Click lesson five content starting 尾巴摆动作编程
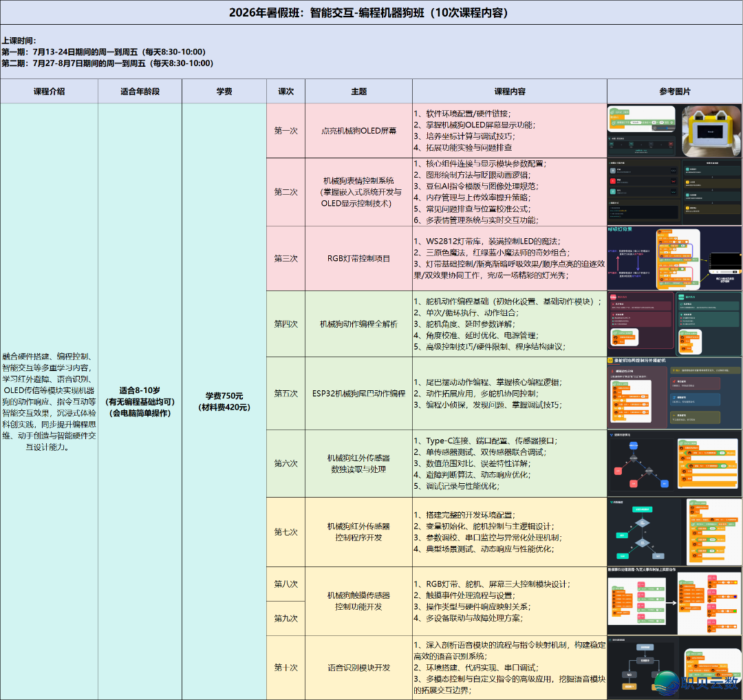The image size is (743, 700). point(510,394)
